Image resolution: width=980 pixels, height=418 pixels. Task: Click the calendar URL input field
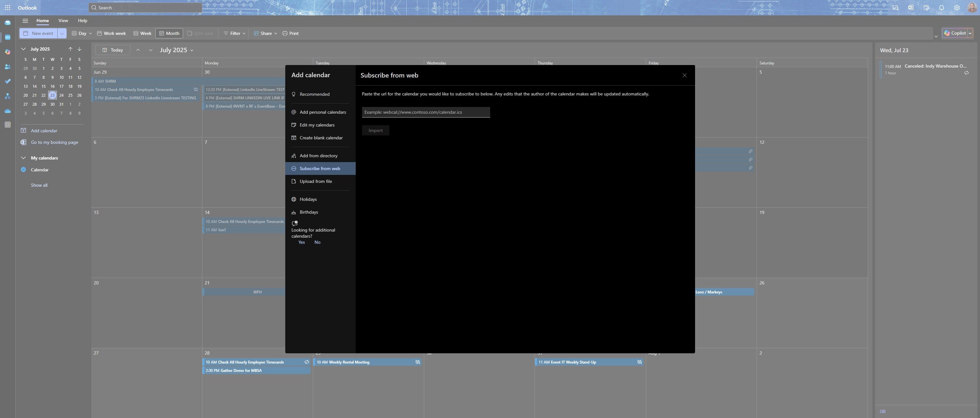(426, 112)
